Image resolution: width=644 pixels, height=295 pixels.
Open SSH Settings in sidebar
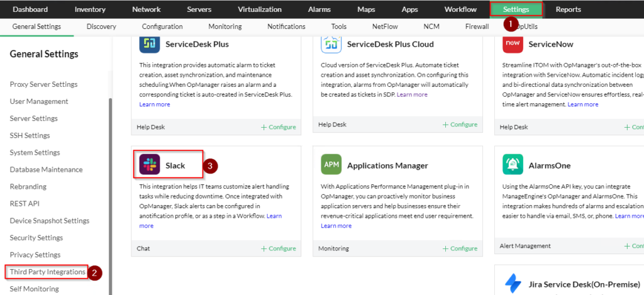pyautogui.click(x=30, y=135)
